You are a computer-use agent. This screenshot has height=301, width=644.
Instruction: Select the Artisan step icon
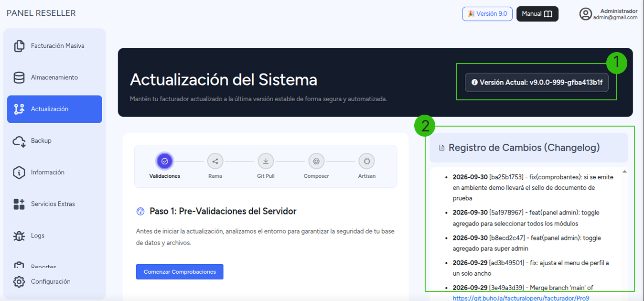pos(367,161)
